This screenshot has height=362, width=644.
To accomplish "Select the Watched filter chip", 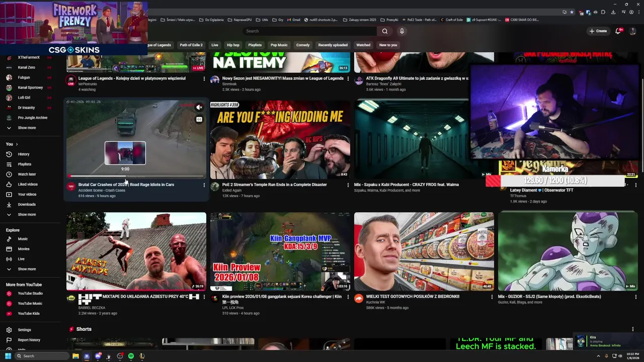I will pyautogui.click(x=363, y=45).
